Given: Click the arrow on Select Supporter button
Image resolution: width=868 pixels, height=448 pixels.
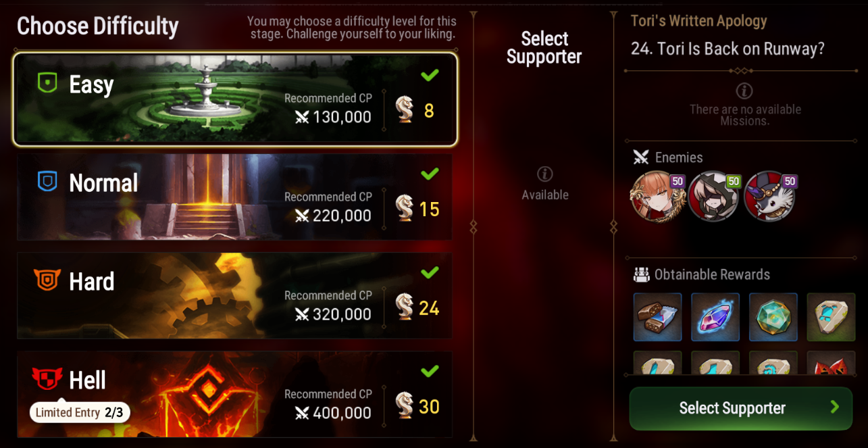Looking at the screenshot, I should pyautogui.click(x=835, y=407).
